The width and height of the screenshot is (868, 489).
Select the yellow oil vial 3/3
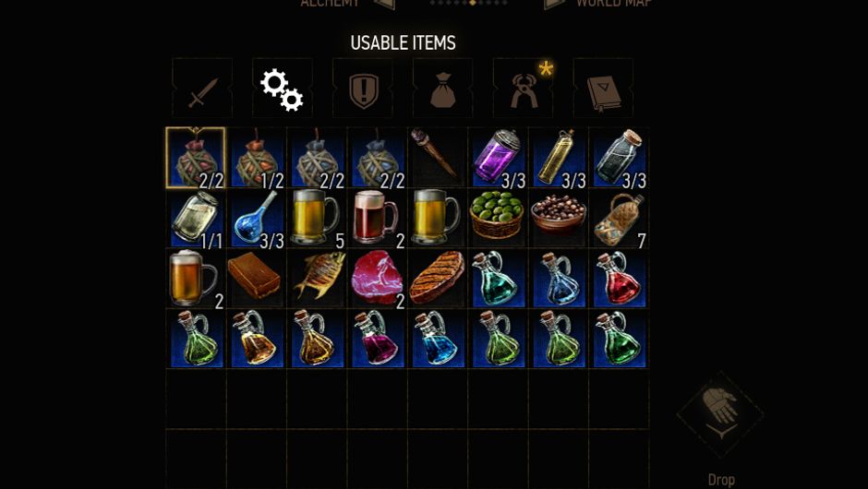coord(559,158)
